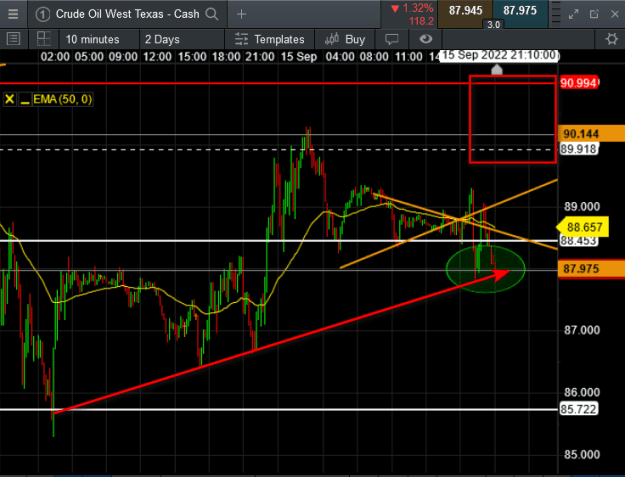Click the circled number 1 chart icon
Image resolution: width=625 pixels, height=477 pixels.
[42, 14]
